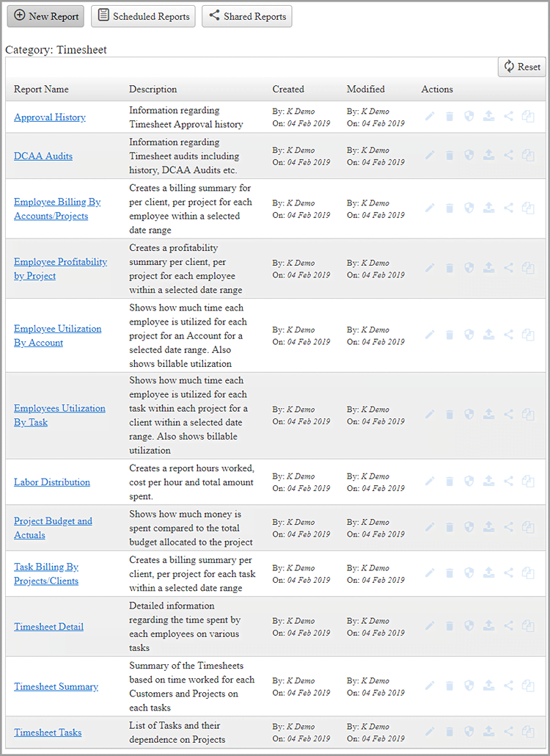Delete the DCAA Audits report
The width and height of the screenshot is (550, 756).
tap(450, 156)
